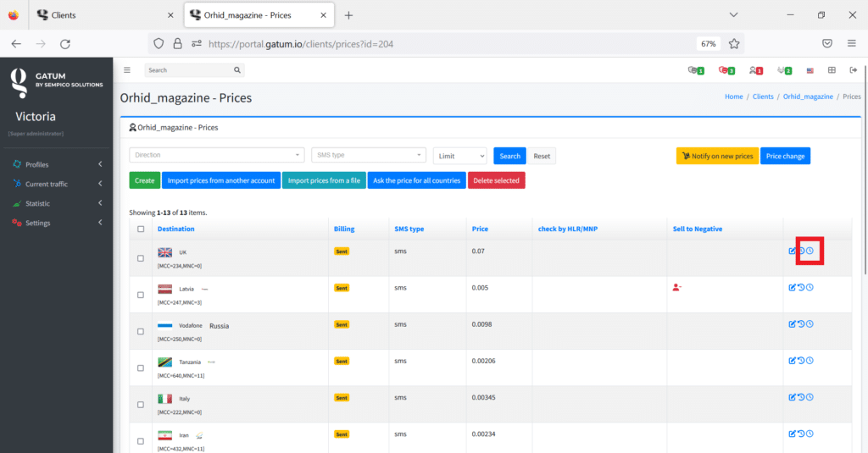Image resolution: width=868 pixels, height=453 pixels.
Task: Sort table by SMS type column
Action: pyautogui.click(x=409, y=229)
